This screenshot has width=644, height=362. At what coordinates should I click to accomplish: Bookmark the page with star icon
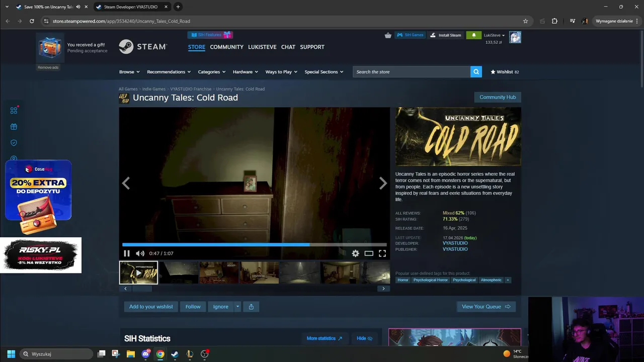click(525, 21)
